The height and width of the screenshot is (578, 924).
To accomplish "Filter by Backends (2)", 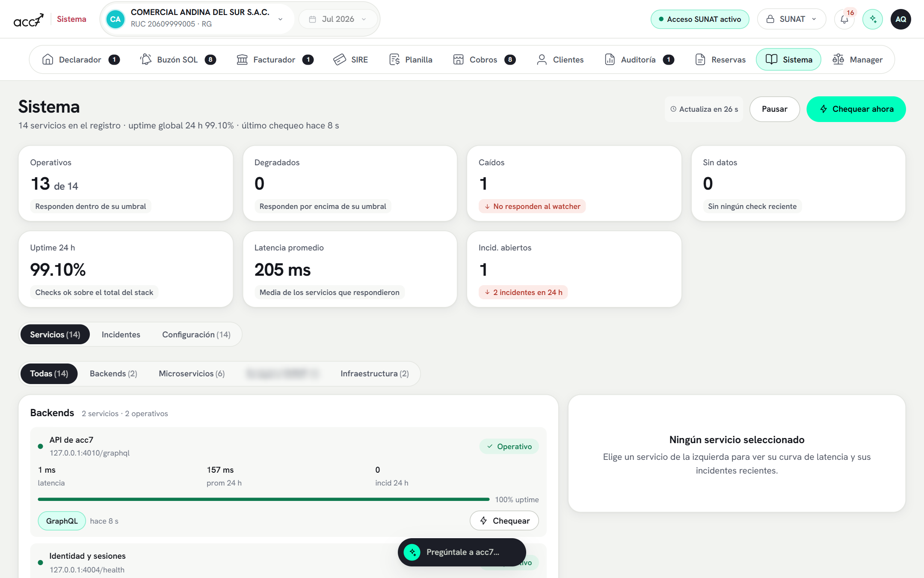I will (113, 374).
